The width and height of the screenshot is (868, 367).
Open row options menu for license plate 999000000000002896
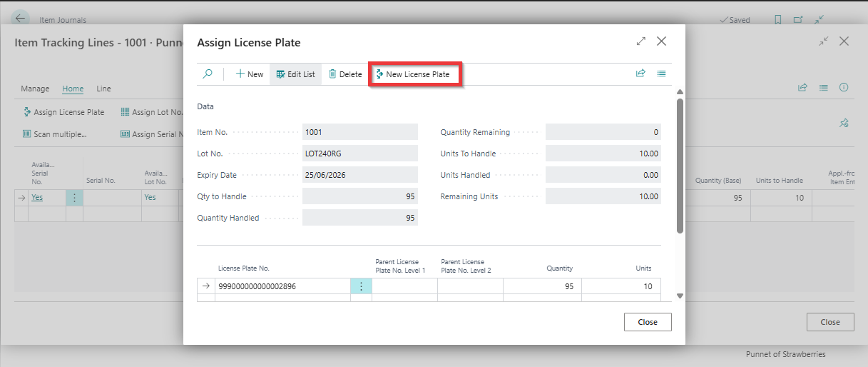(x=361, y=286)
